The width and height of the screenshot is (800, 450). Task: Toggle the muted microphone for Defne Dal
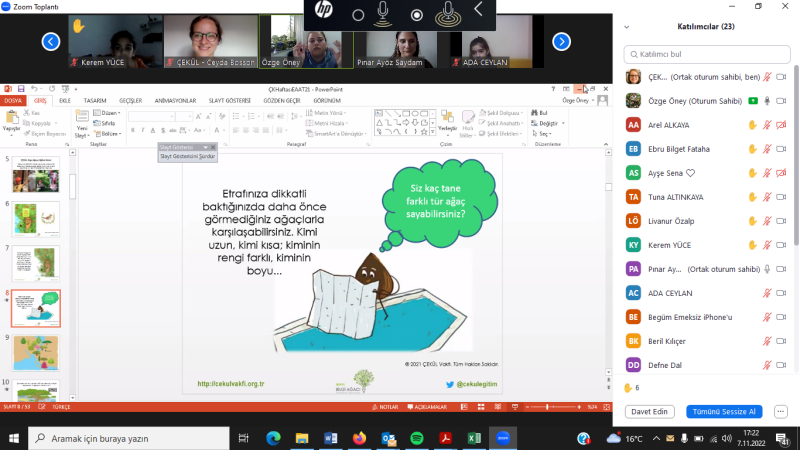point(767,365)
